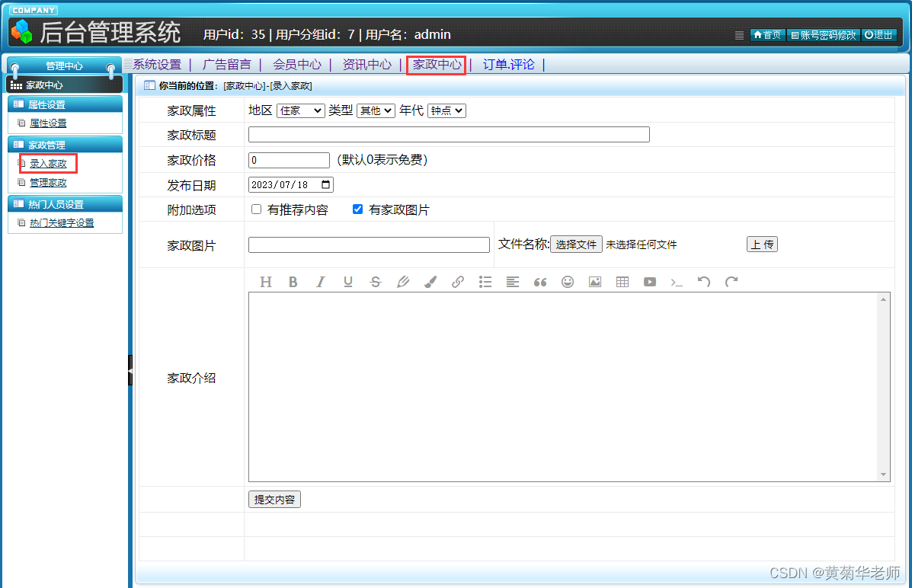Switch to the 系统设置 menu
The image size is (912, 588).
(x=157, y=65)
